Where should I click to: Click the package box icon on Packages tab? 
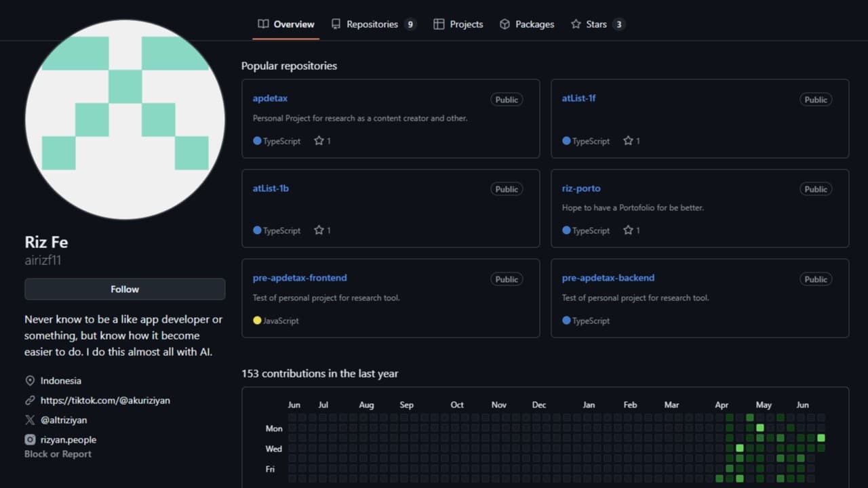(505, 24)
